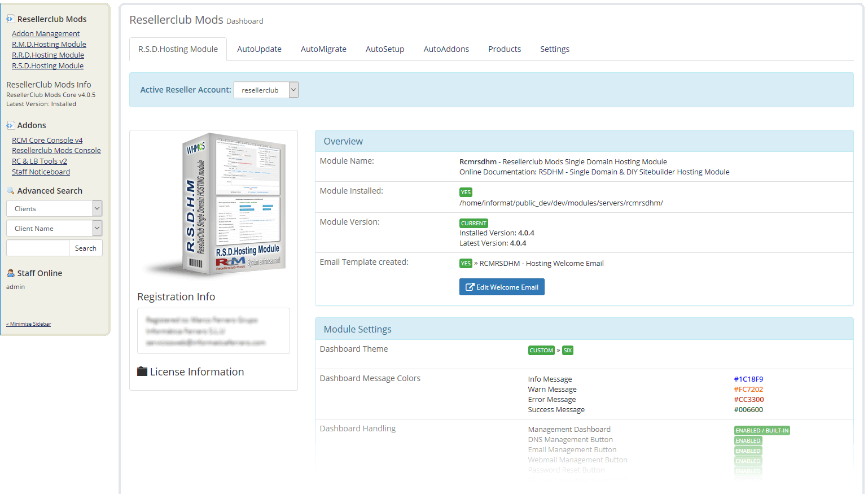868x494 pixels.
Task: Open the RCM Core Console v4 link
Action: point(47,141)
